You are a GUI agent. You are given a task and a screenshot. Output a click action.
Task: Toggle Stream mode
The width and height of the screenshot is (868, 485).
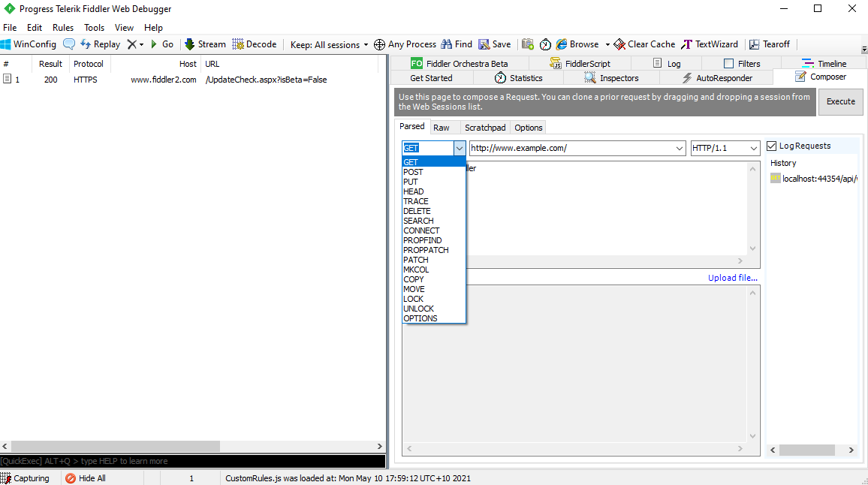[205, 44]
